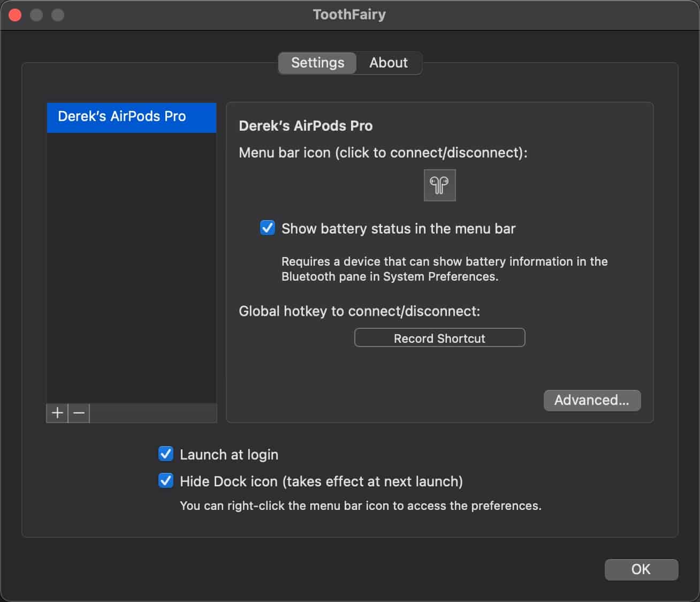
Task: Select the Settings tab
Action: click(x=317, y=63)
